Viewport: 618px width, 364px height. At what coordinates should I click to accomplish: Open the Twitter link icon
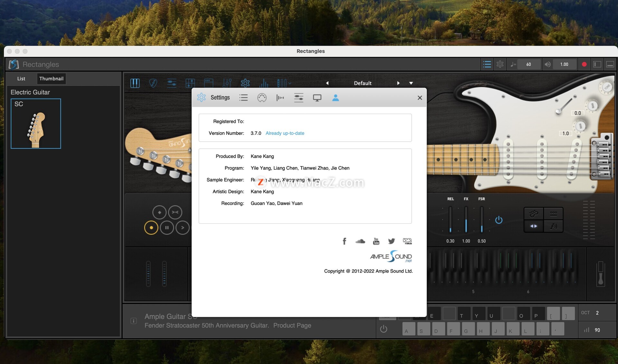point(391,241)
